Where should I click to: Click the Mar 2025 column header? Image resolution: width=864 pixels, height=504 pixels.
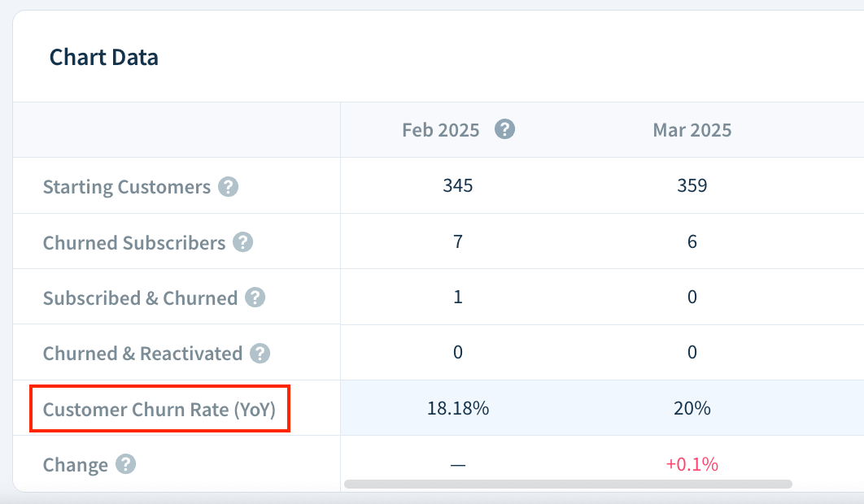tap(692, 129)
